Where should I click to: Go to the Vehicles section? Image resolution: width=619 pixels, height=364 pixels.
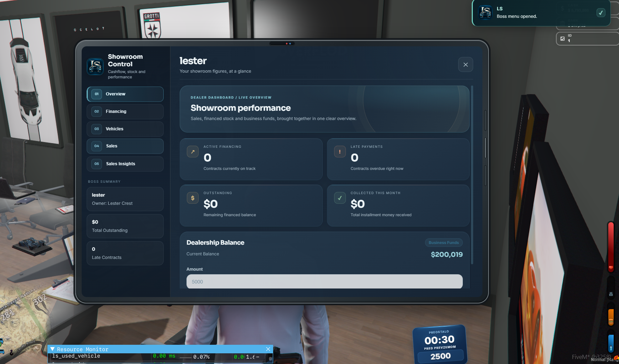point(125,129)
